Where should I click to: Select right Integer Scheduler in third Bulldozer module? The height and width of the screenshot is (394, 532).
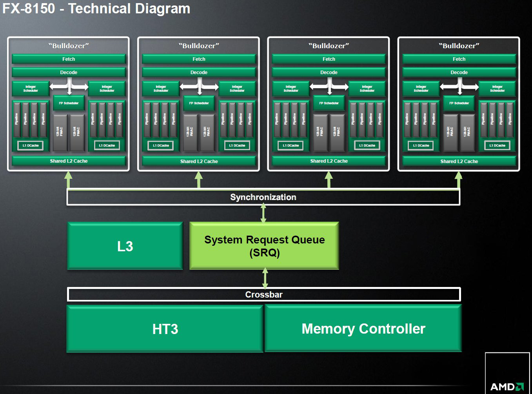tap(367, 89)
